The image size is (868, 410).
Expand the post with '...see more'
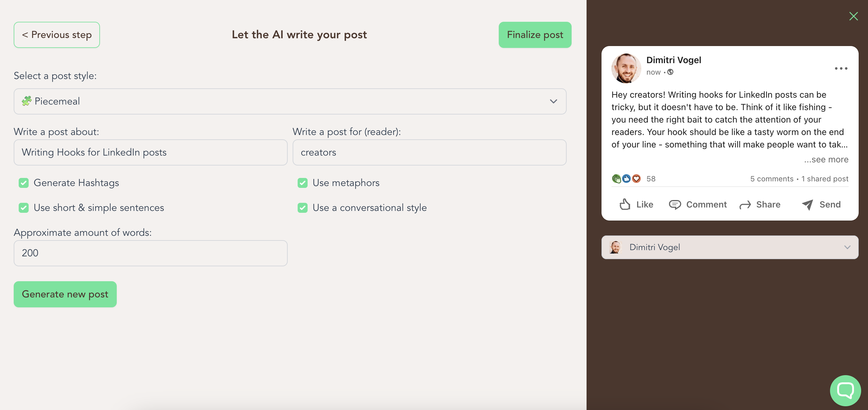(x=826, y=160)
